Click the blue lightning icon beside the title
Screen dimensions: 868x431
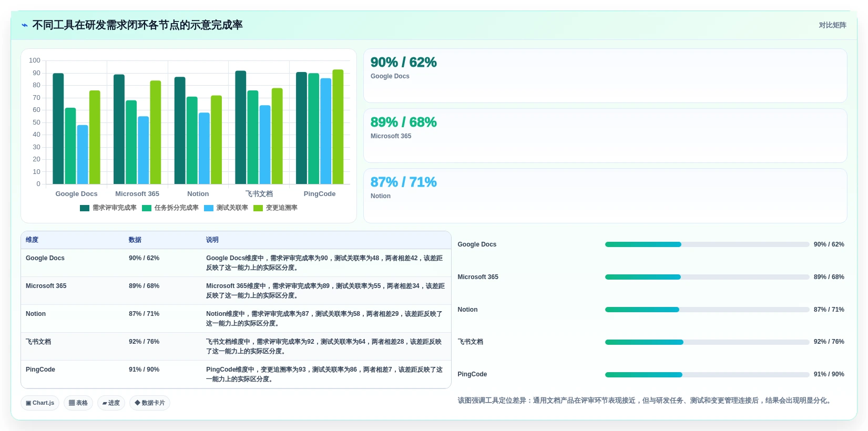point(24,25)
